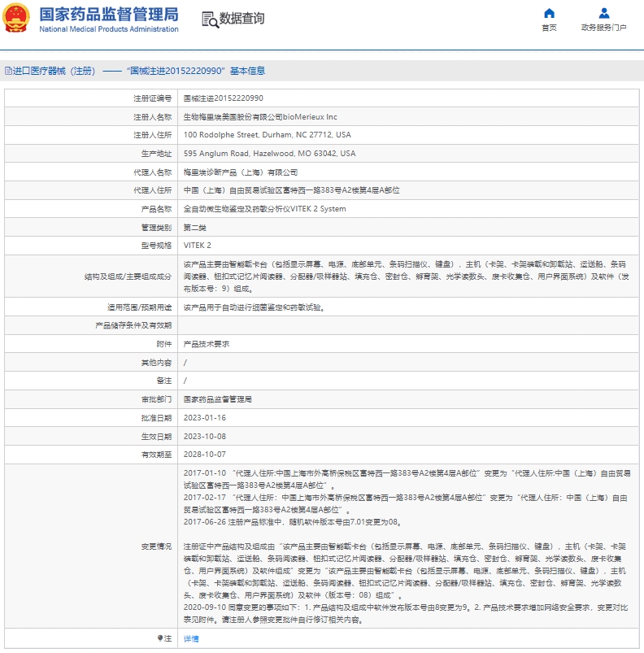Select model specification VITEK 2 cell
Image resolution: width=644 pixels, height=653 pixels.
pyautogui.click(x=408, y=246)
